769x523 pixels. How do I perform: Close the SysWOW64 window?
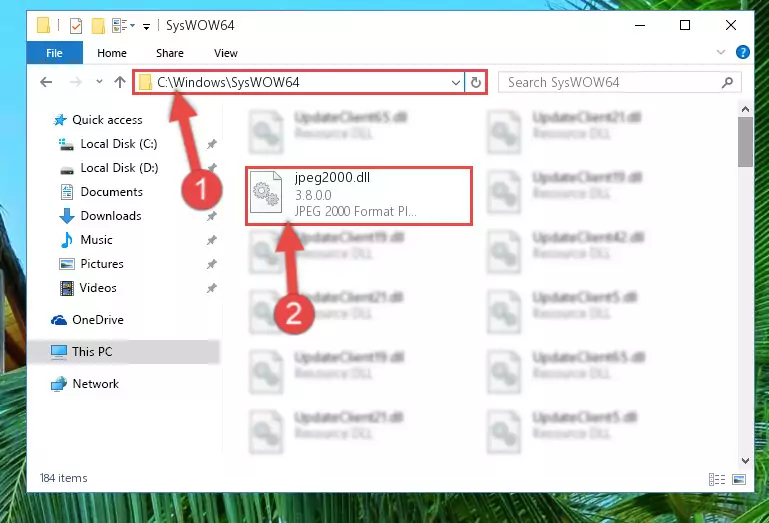click(x=731, y=26)
